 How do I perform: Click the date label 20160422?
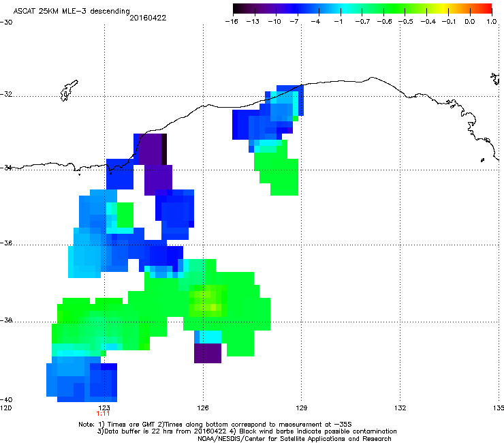tap(148, 18)
